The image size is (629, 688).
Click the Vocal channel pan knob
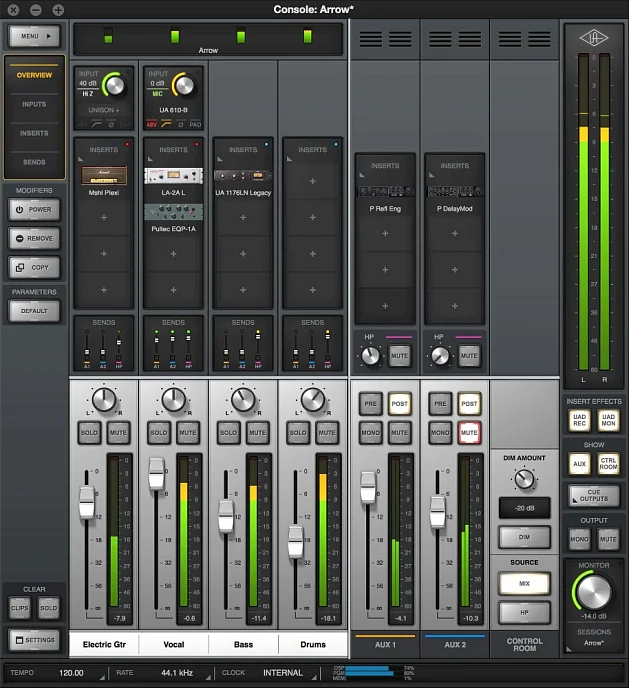(x=174, y=401)
